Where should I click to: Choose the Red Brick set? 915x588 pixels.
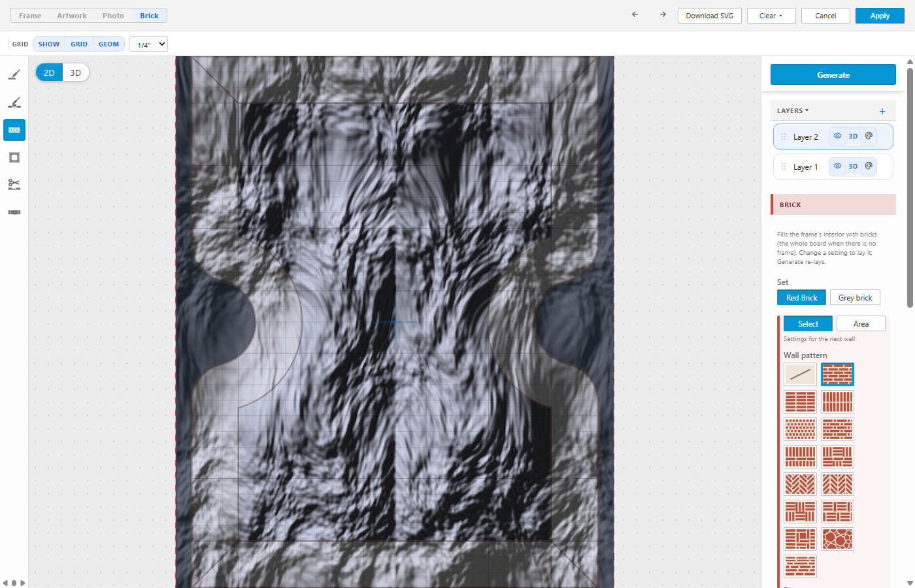coord(802,297)
